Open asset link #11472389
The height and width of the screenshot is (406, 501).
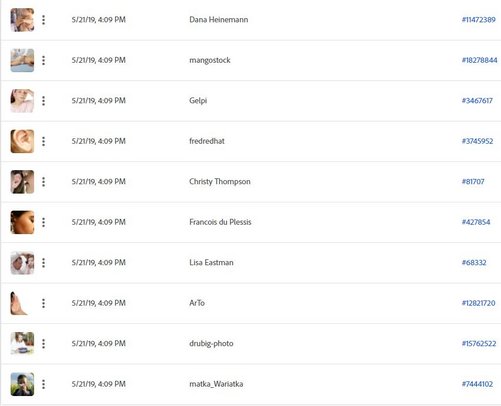click(x=479, y=20)
